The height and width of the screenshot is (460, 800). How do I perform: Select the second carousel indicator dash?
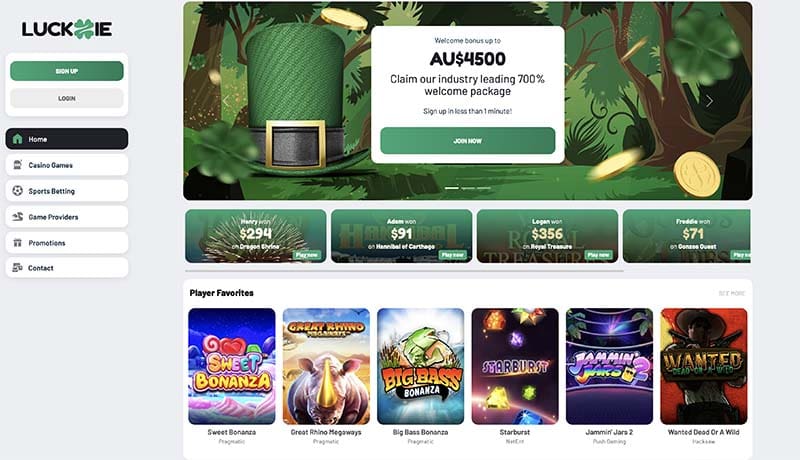coord(468,188)
